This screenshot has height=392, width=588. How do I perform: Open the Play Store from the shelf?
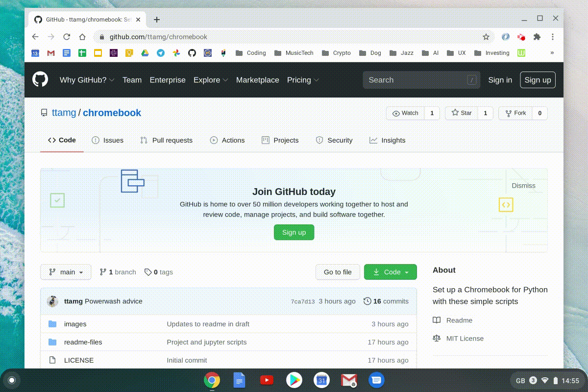[x=294, y=380]
